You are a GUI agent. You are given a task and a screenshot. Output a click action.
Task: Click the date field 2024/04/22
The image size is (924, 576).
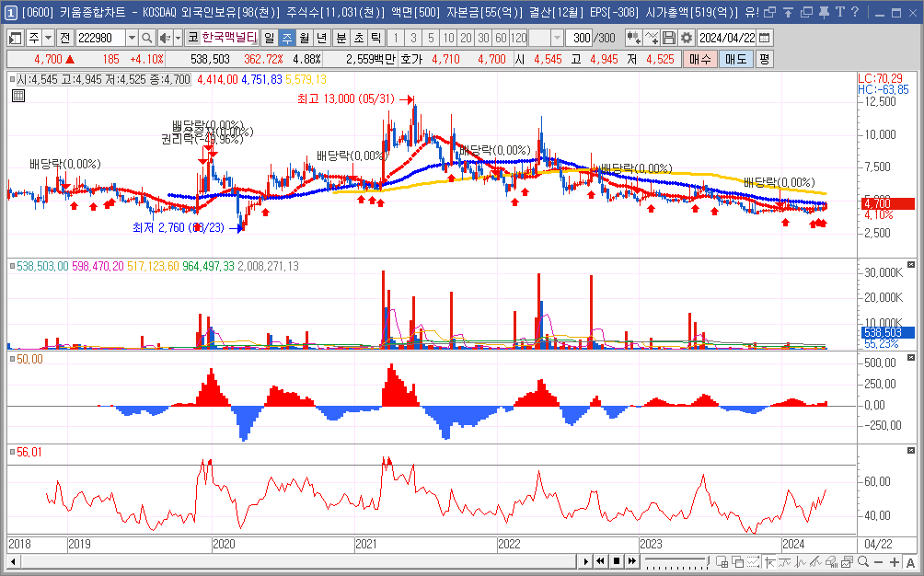(x=726, y=39)
